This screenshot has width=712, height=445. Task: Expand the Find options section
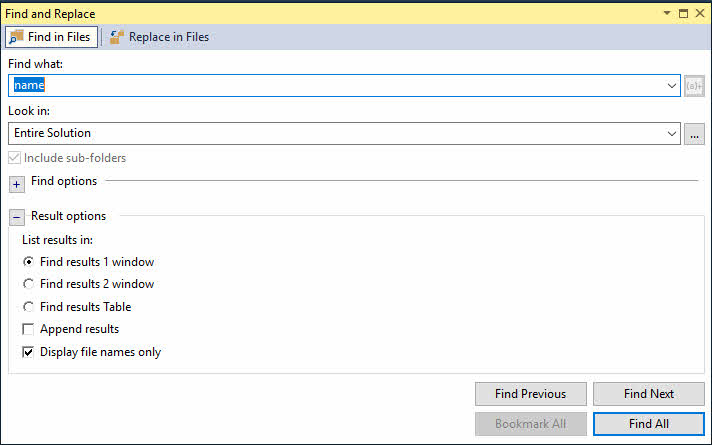16,183
